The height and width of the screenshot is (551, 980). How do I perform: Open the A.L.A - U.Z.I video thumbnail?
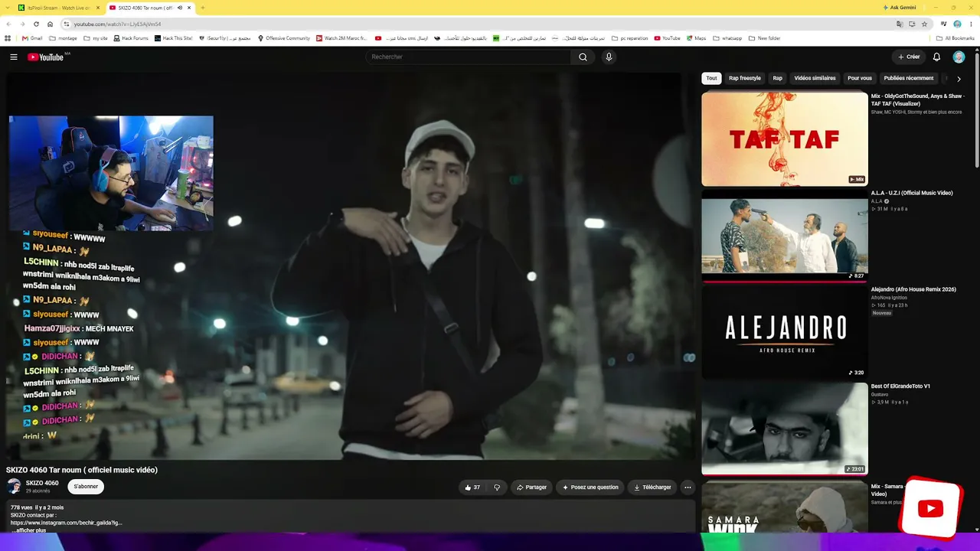click(x=785, y=235)
